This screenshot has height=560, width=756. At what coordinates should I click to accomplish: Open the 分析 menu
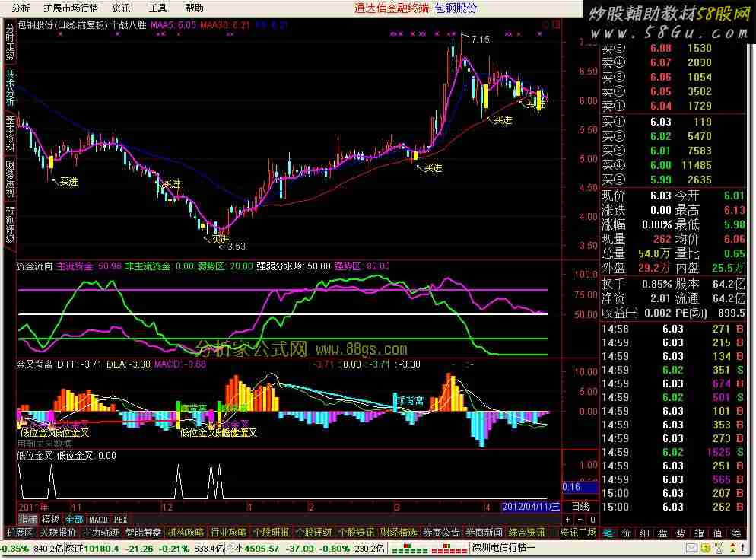tap(21, 8)
